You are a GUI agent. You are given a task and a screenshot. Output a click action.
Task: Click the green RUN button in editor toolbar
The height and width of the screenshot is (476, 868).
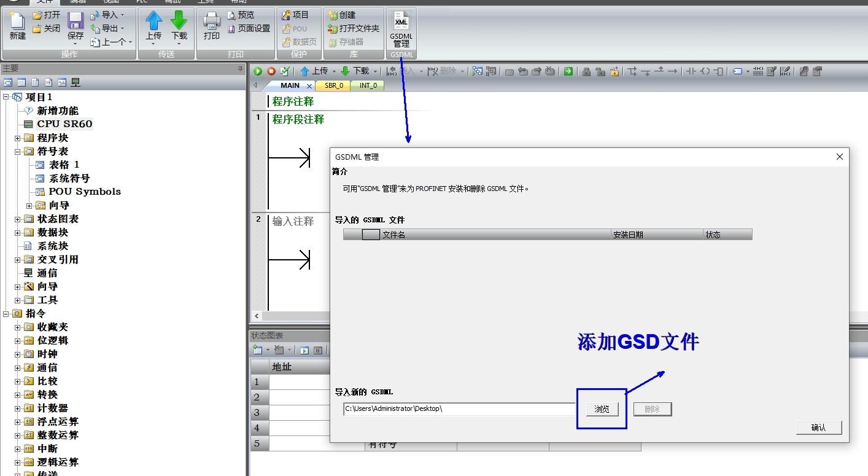click(258, 71)
